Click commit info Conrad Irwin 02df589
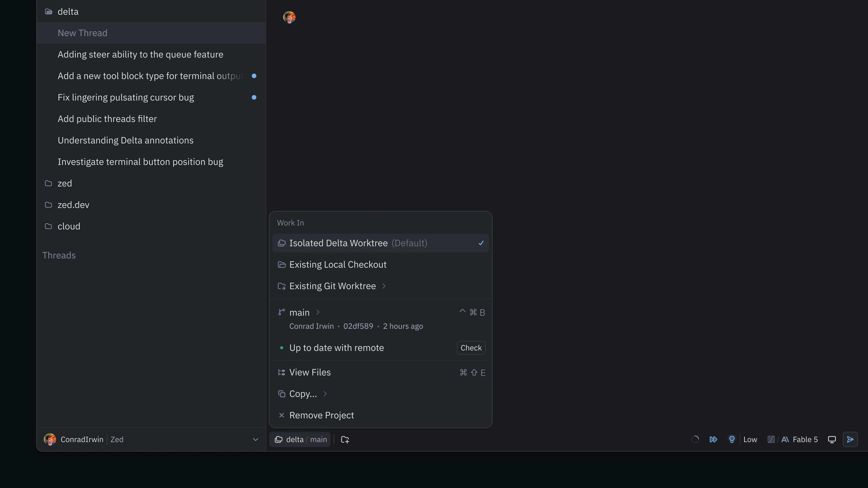The width and height of the screenshot is (868, 488). [356, 326]
